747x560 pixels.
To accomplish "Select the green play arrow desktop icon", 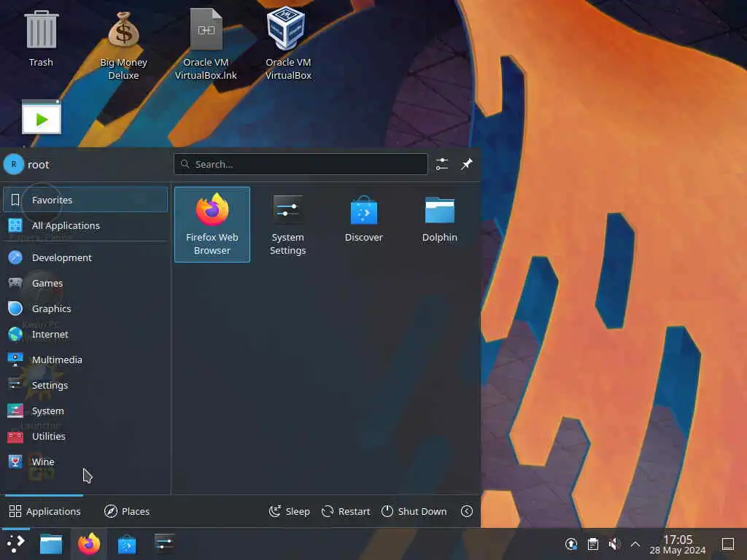I will pos(42,117).
